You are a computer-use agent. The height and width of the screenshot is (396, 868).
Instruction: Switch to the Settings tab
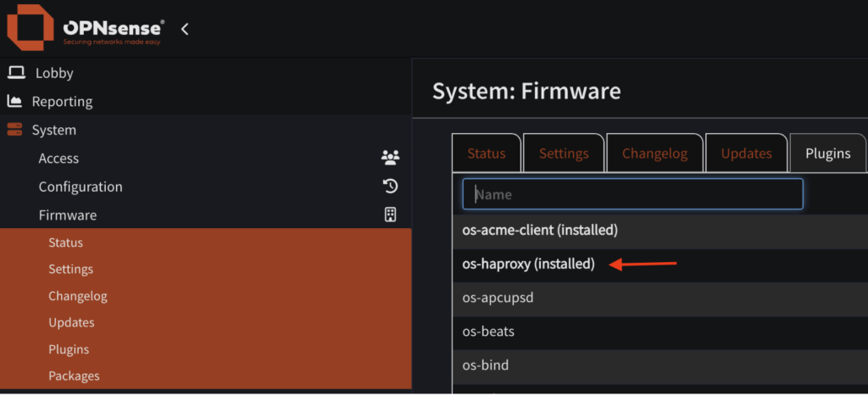(x=564, y=153)
